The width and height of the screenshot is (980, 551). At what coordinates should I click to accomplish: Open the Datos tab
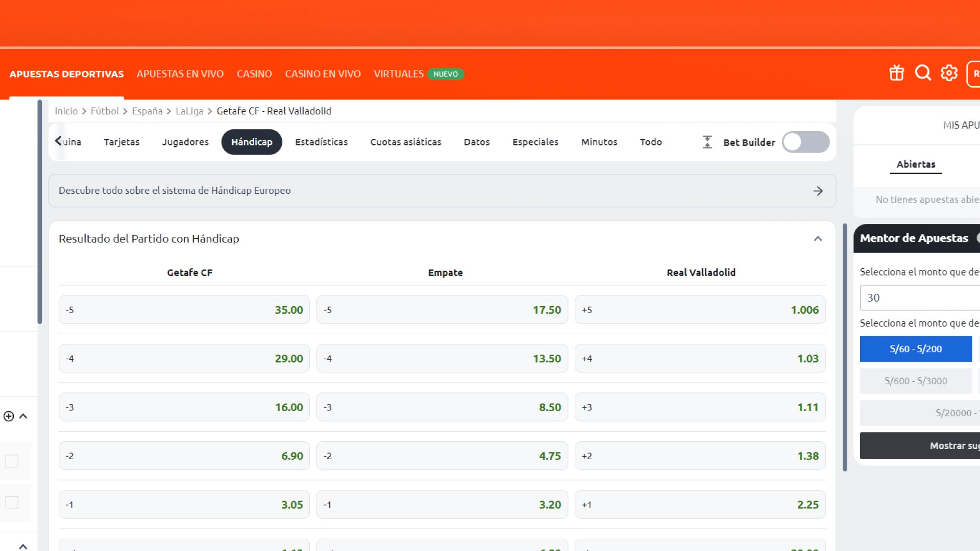click(477, 142)
